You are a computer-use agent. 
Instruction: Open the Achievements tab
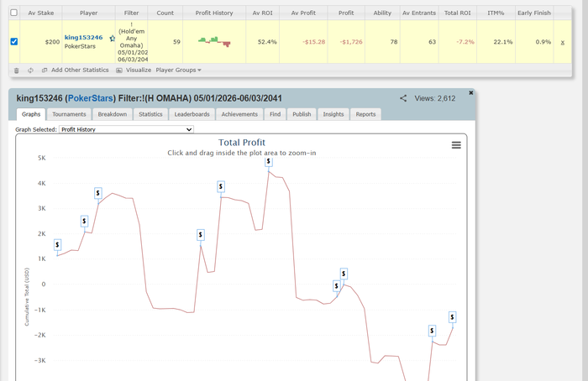239,114
